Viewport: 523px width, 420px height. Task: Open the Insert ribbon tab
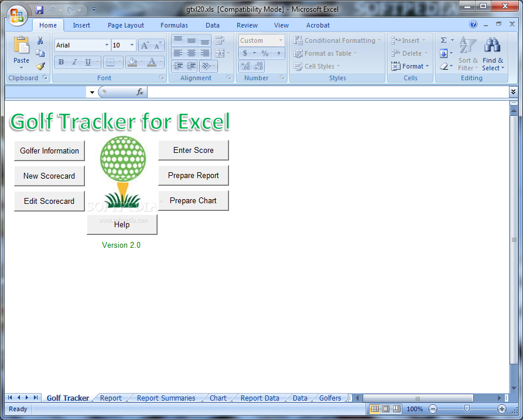coord(81,25)
